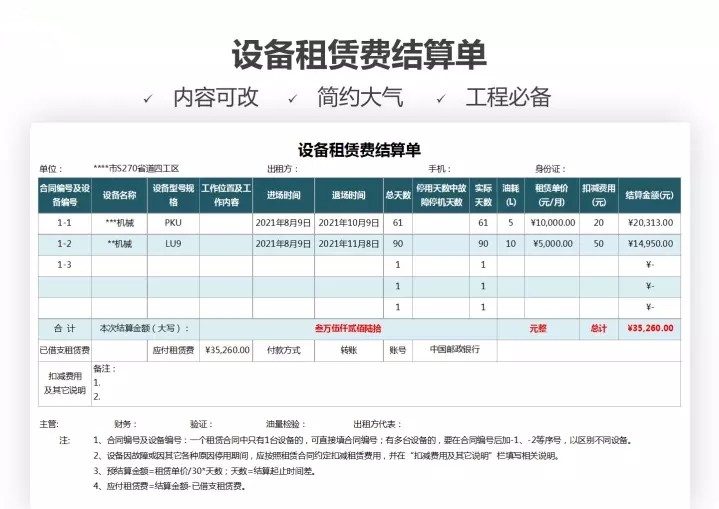Select the 身份证 label
Screen dimensions: 719x509
550,169
